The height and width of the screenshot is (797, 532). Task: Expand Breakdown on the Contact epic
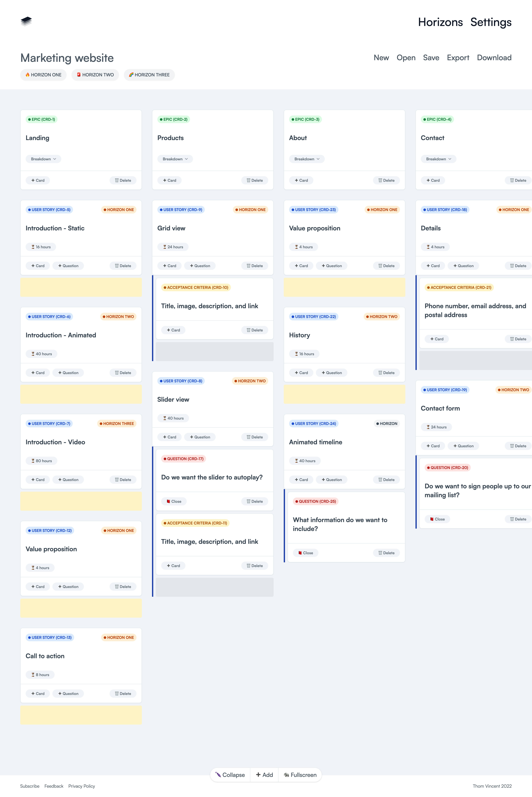click(438, 159)
